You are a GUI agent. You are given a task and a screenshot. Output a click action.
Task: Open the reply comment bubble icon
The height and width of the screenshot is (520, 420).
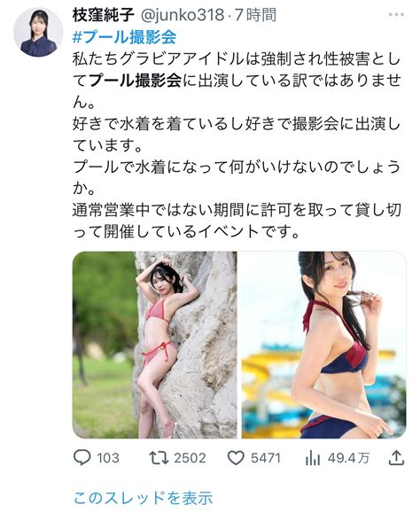click(x=82, y=458)
